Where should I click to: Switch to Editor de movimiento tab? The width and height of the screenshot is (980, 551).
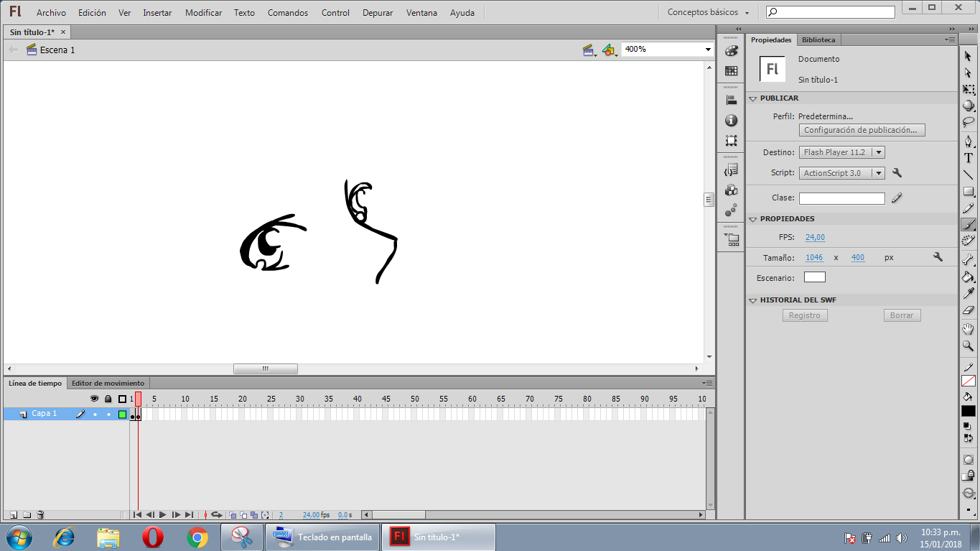108,384
